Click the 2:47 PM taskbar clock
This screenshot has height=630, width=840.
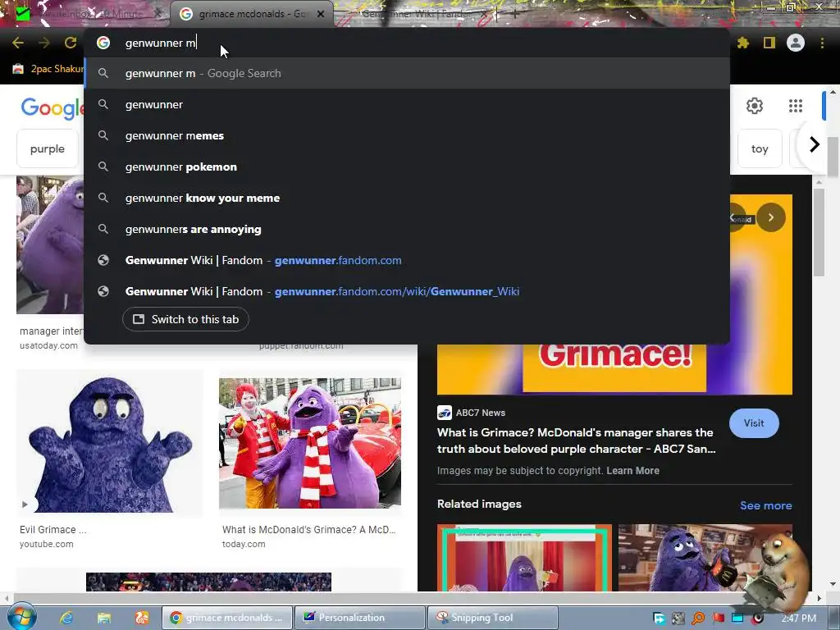coord(798,619)
